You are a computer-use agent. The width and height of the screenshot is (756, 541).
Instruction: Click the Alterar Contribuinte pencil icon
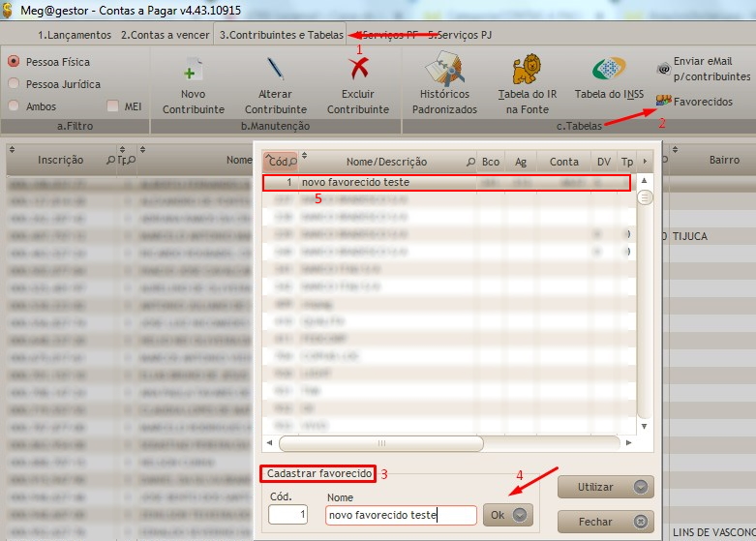(x=275, y=70)
